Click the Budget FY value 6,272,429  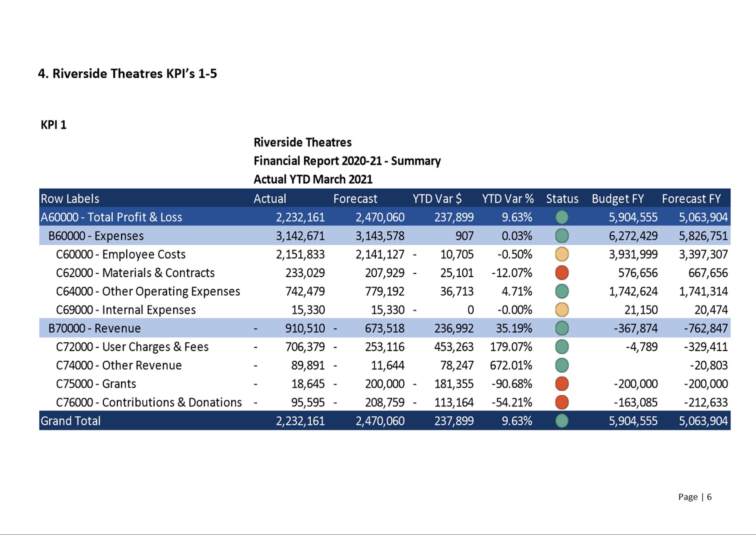coord(633,236)
